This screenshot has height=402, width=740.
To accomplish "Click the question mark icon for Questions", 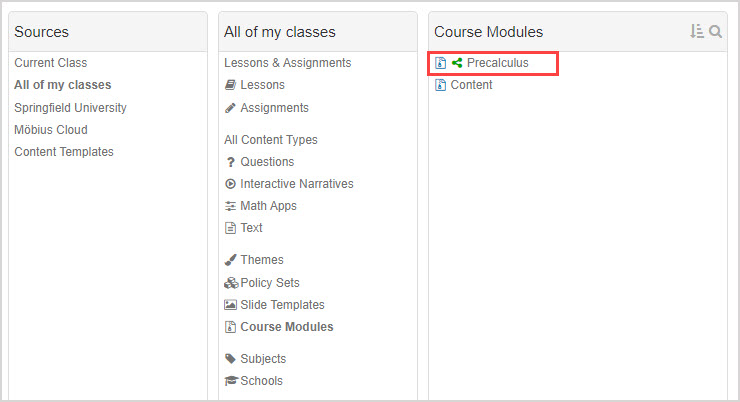I will pyautogui.click(x=231, y=162).
